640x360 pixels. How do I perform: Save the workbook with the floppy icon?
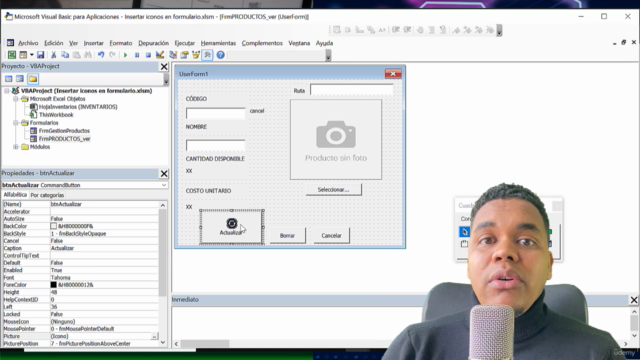(x=40, y=55)
